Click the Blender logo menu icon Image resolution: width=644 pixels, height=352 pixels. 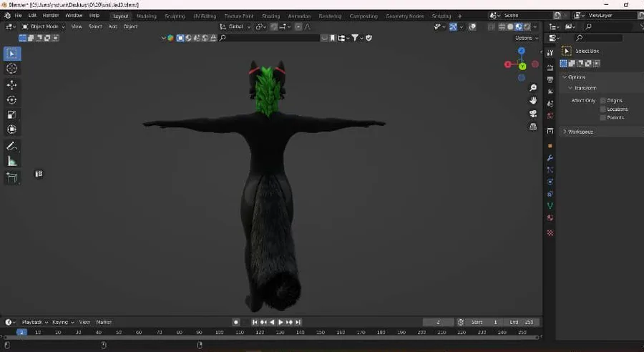click(x=7, y=16)
